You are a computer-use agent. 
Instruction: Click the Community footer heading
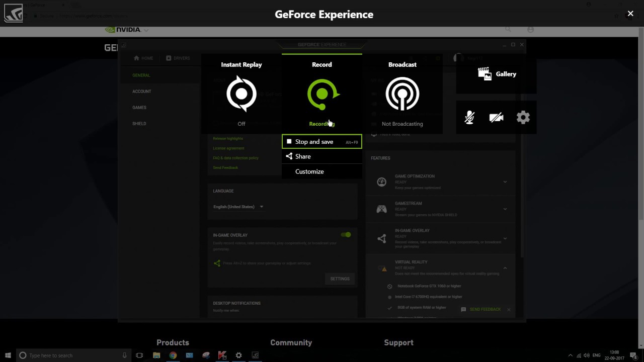point(291,342)
